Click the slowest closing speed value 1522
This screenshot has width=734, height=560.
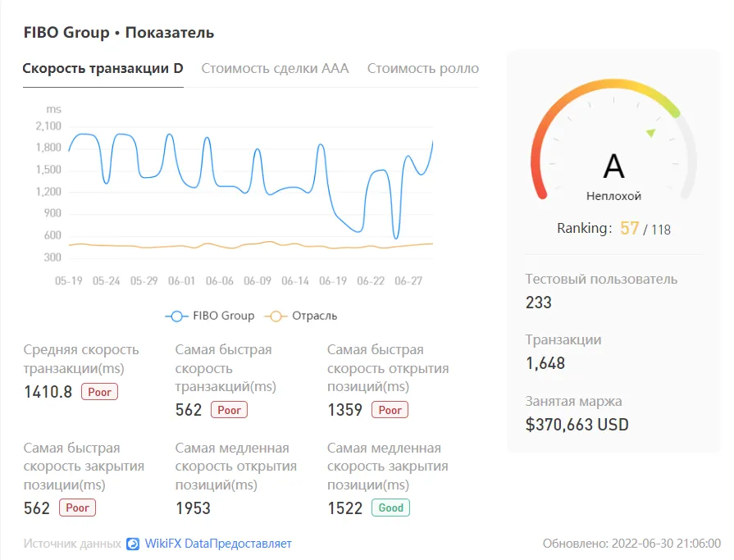[x=345, y=508]
